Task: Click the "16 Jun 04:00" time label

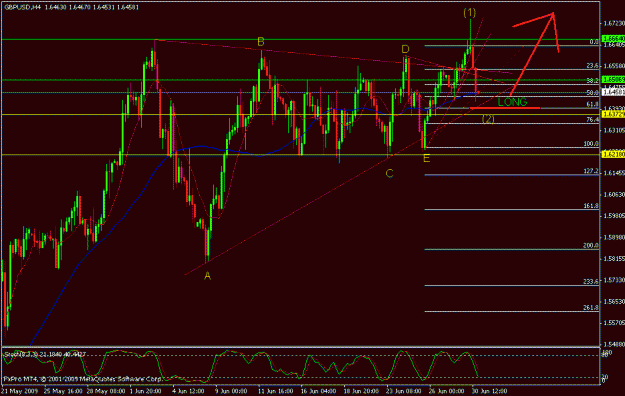Action: (x=318, y=391)
